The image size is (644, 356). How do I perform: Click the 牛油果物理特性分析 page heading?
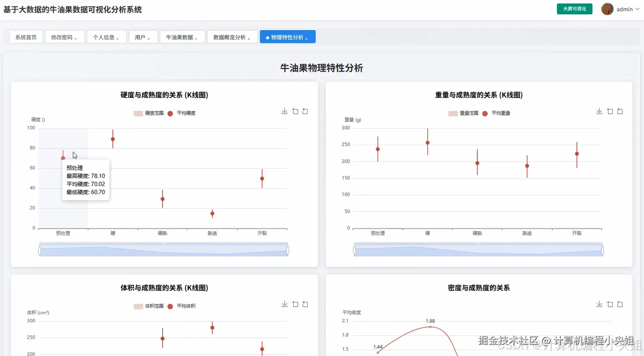[322, 68]
